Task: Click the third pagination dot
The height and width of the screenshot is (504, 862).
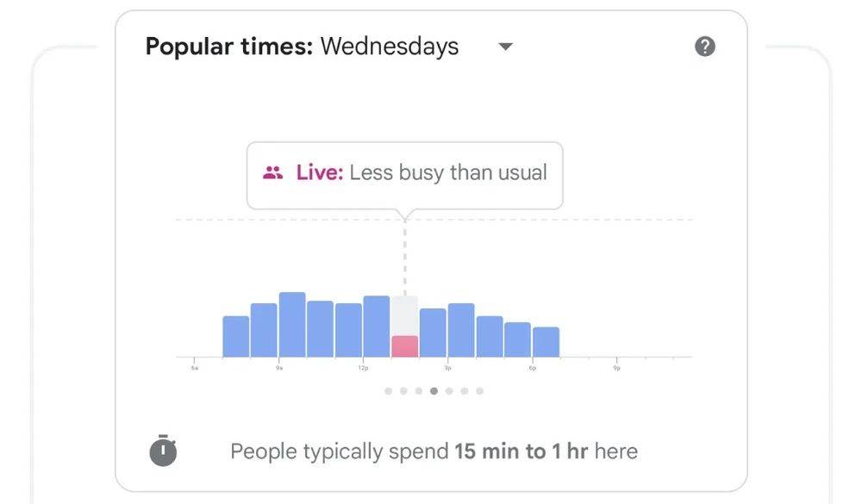Action: pyautogui.click(x=419, y=390)
